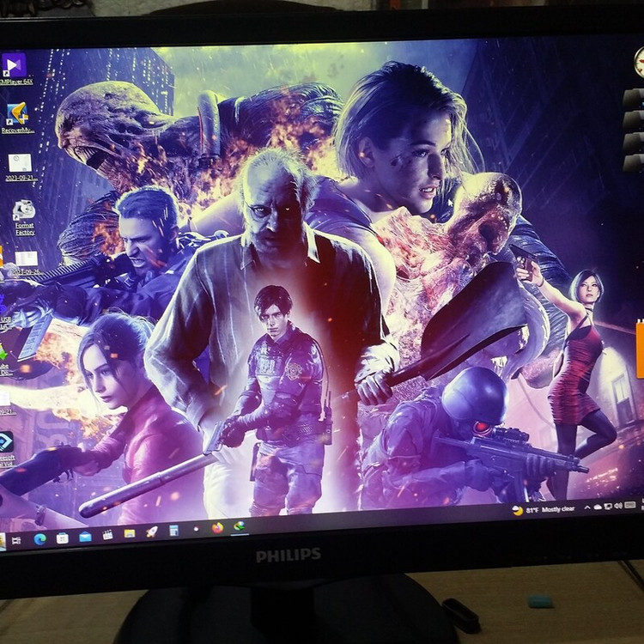Click the clock gadget at top right
The width and height of the screenshot is (644, 644).
639,62
